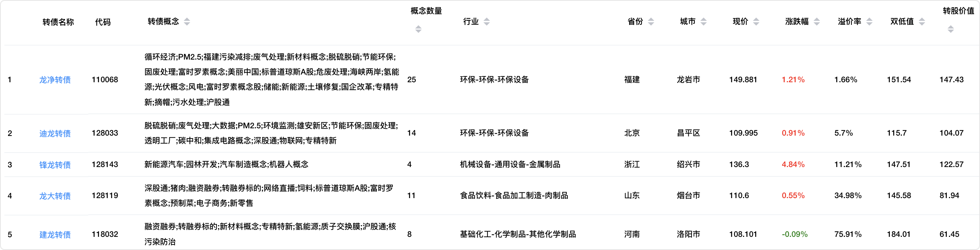Click the sort arrows beside 转债概念
The width and height of the screenshot is (980, 250).
(x=187, y=22)
